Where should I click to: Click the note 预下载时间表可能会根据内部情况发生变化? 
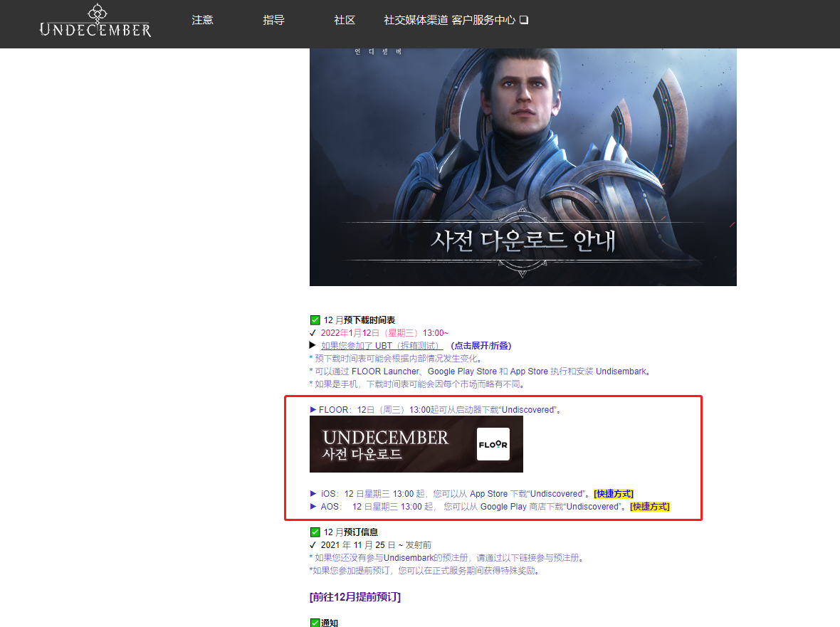pos(397,359)
